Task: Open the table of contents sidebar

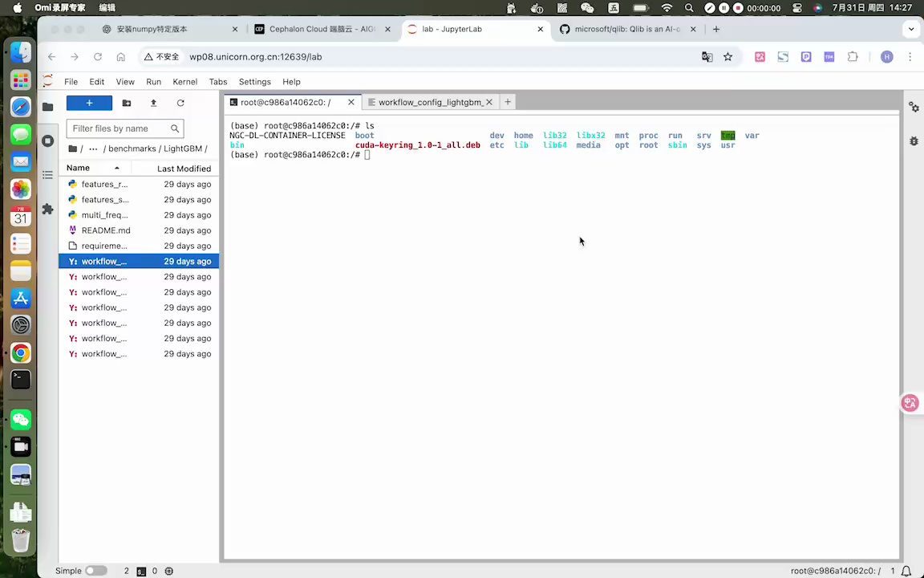Action: coord(47,175)
